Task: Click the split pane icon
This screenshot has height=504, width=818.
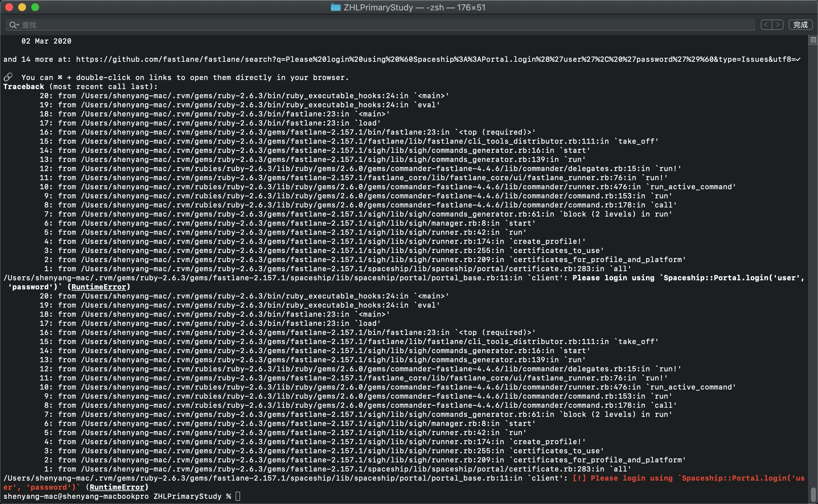Action: [813, 40]
